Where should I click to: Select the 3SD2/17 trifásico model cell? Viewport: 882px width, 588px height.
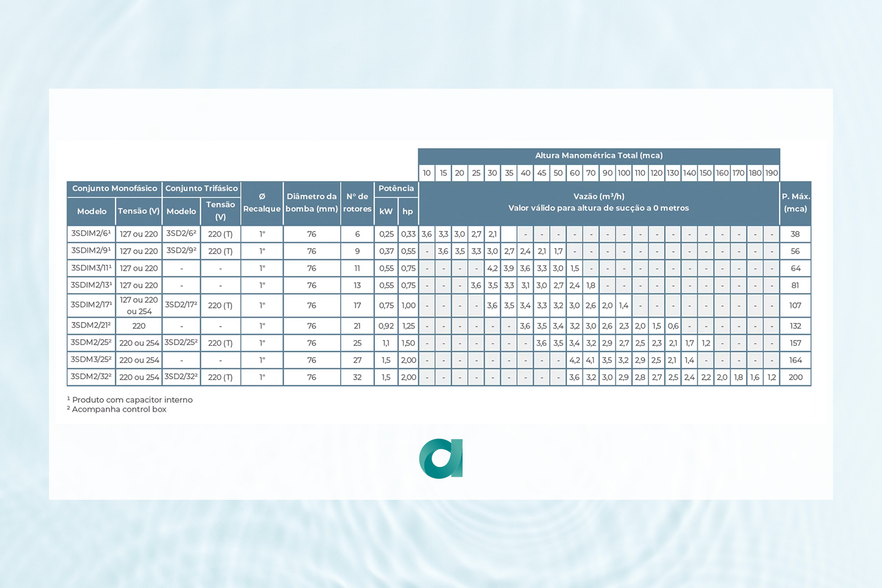click(x=181, y=305)
